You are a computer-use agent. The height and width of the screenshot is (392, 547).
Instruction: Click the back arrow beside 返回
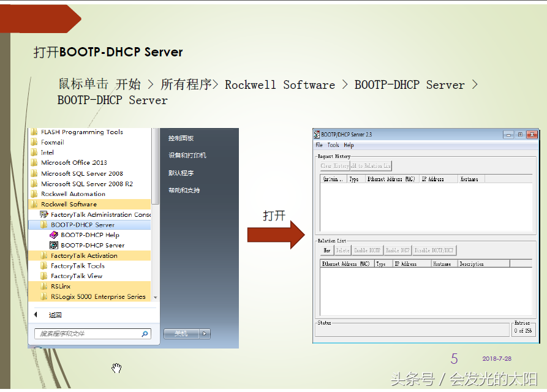pos(36,315)
